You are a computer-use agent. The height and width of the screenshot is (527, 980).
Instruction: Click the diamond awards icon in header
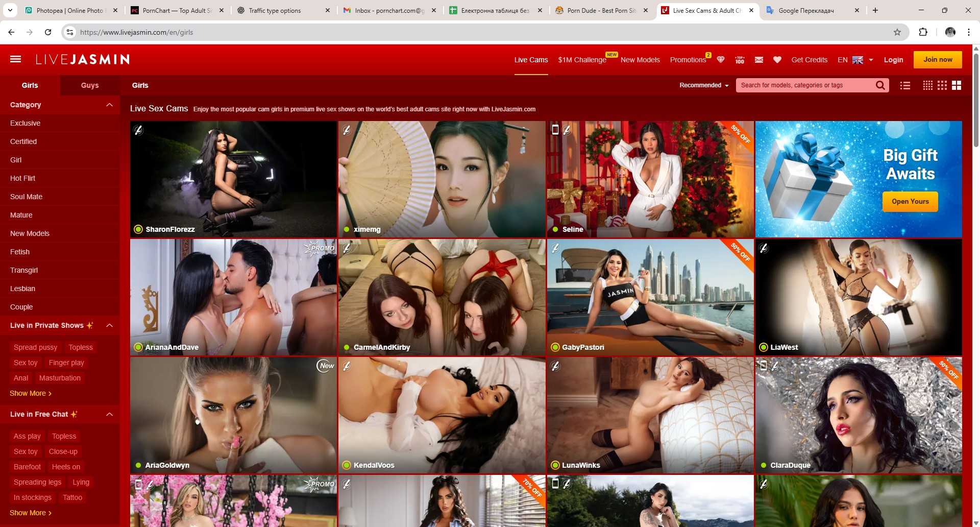tap(720, 60)
